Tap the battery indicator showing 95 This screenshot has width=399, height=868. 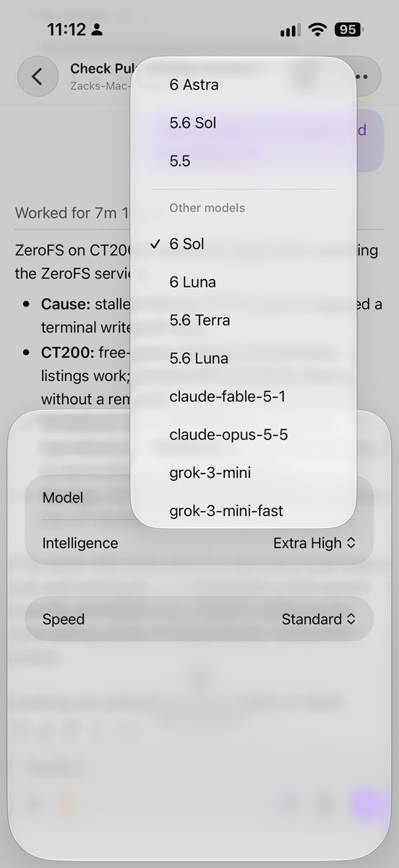[348, 30]
